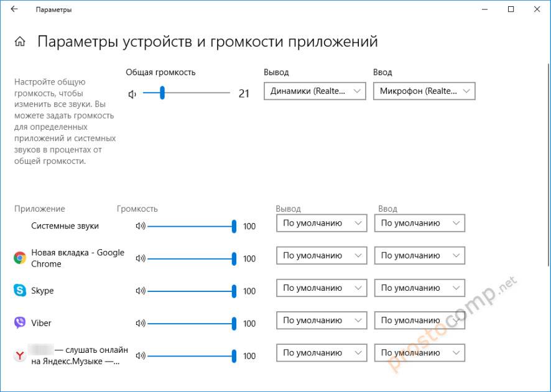Click the back arrow in title bar
The width and height of the screenshot is (551, 392).
coord(14,9)
